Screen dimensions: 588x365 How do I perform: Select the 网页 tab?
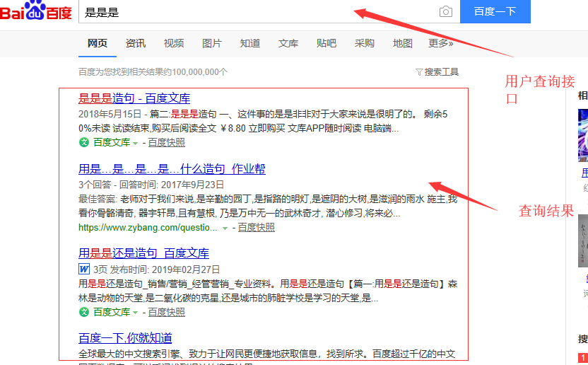(98, 43)
